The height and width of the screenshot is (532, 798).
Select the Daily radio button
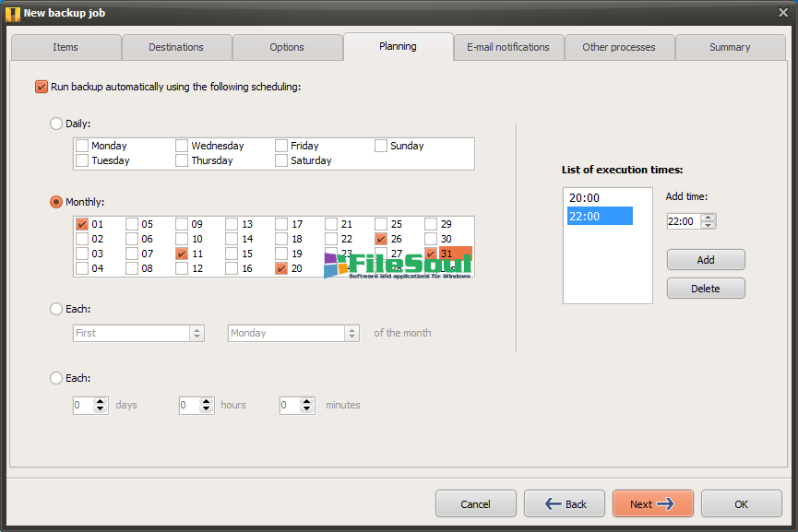56,123
